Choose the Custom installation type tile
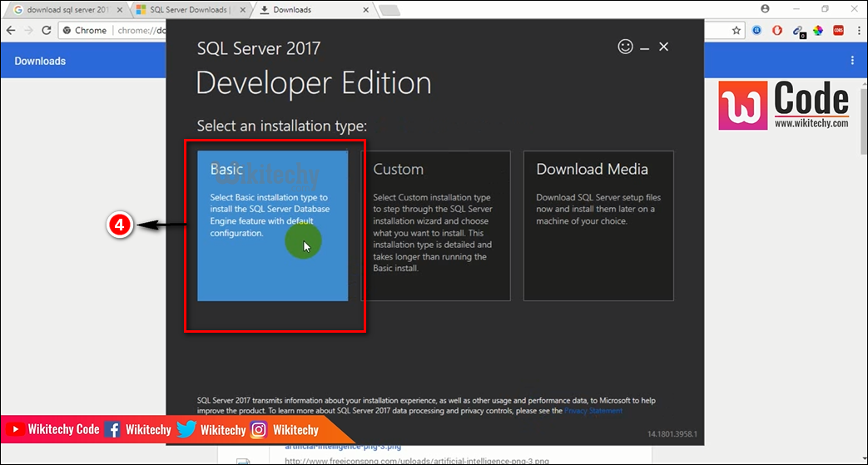The image size is (868, 465). point(435,225)
